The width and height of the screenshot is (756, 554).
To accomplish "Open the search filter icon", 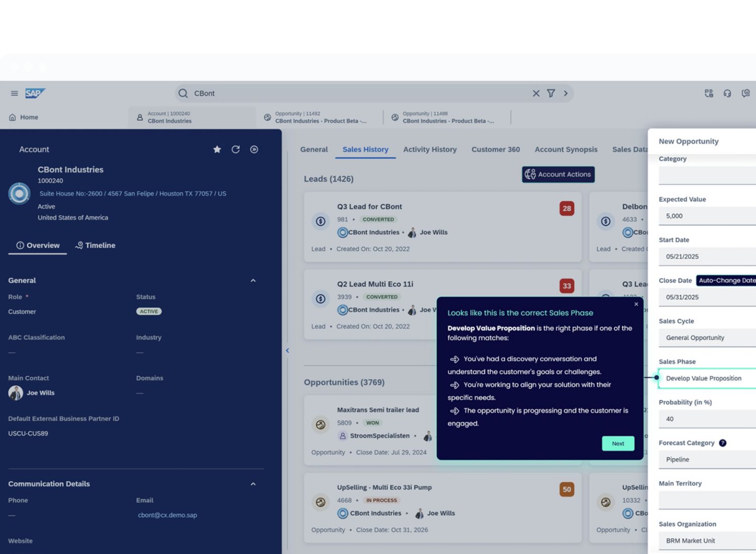I will (551, 93).
